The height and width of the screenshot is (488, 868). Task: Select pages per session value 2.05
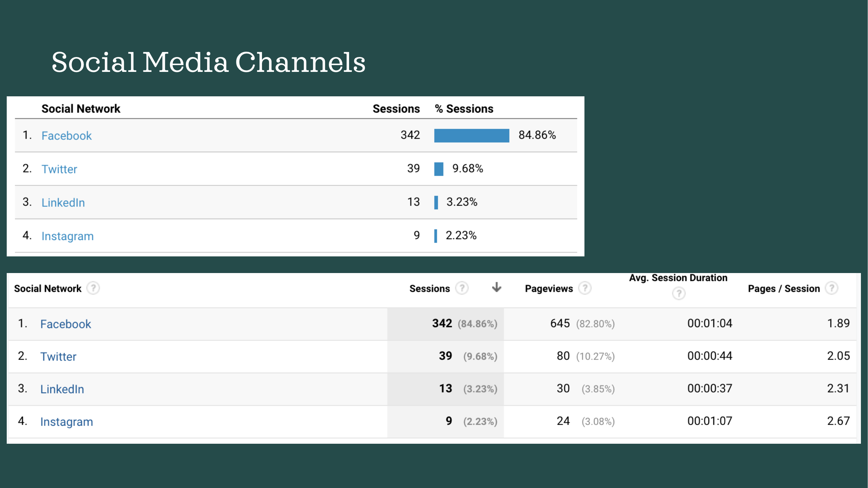click(838, 356)
